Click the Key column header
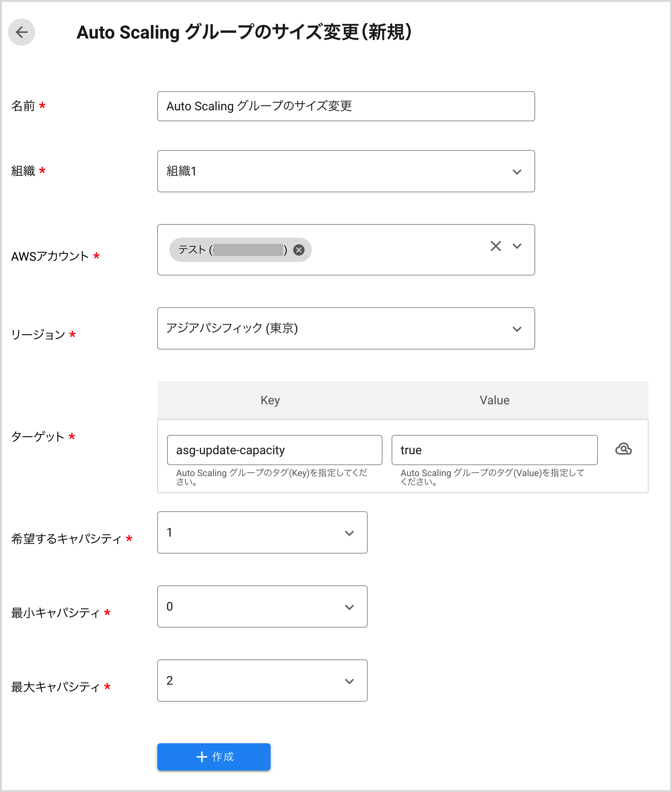Viewport: 672px width, 792px height. pos(270,400)
